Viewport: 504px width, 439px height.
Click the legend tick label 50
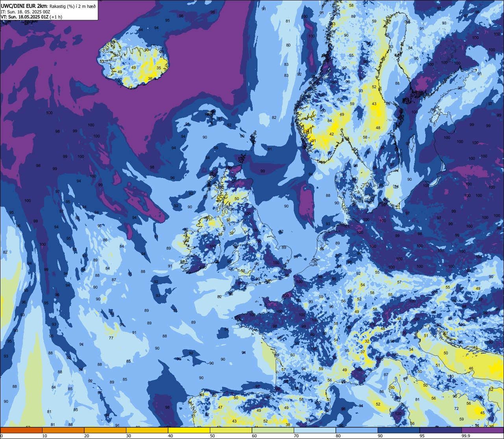pos(212,436)
